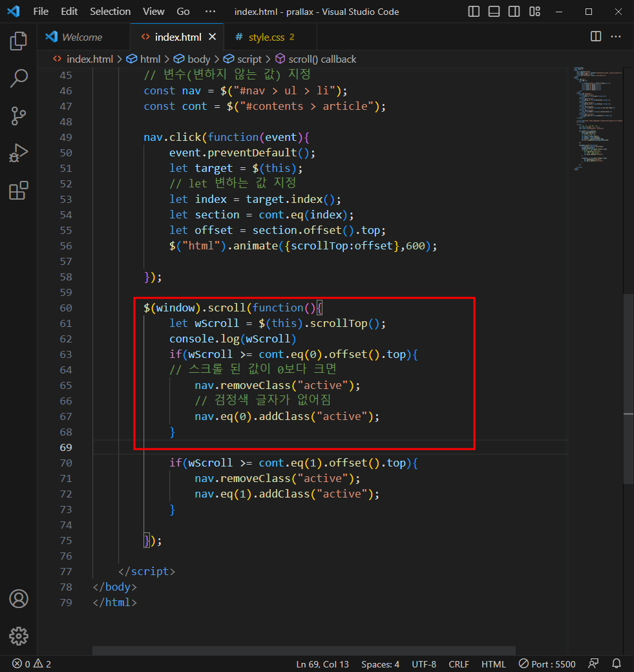Change line endings via CRLF
The image size is (634, 672).
click(459, 664)
